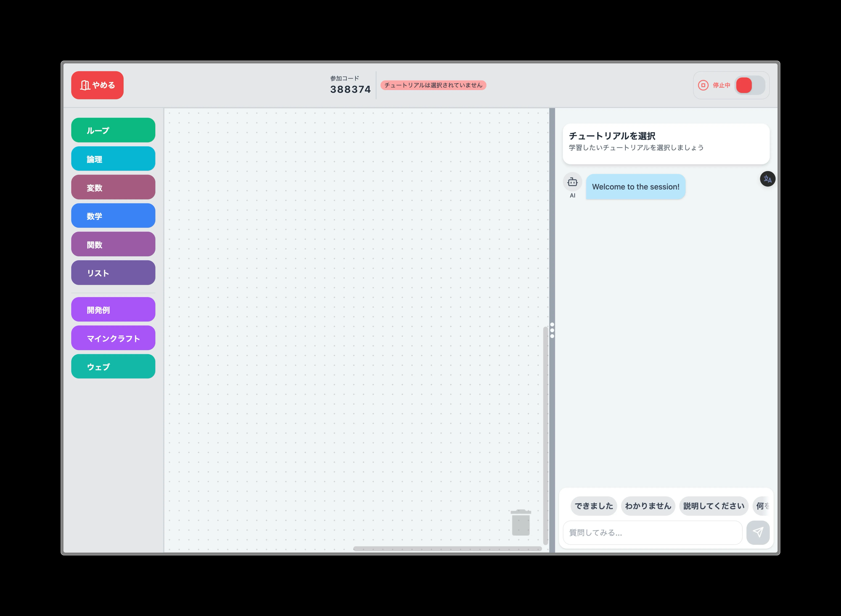Toggle the red running/stopped switch
Screen dimensions: 841x616
pos(750,85)
